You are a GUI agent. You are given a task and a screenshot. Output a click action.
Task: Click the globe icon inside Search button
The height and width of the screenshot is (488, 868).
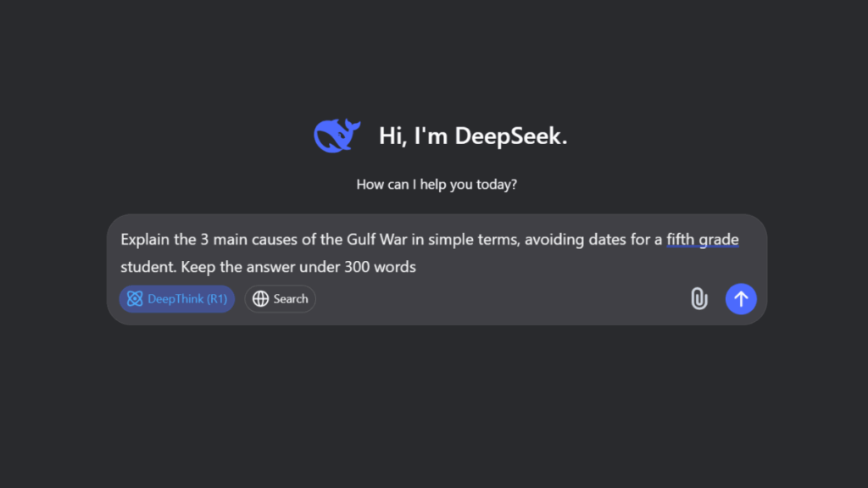[260, 299]
